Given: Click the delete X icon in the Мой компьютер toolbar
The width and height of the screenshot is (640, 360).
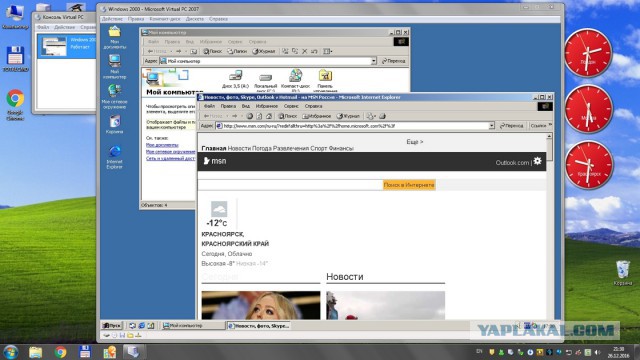Looking at the screenshot, I should [304, 51].
